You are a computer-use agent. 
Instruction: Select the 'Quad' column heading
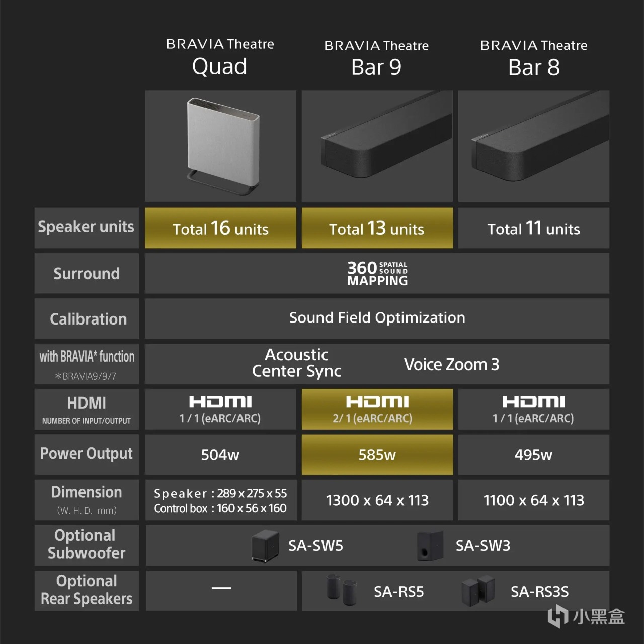(x=220, y=66)
